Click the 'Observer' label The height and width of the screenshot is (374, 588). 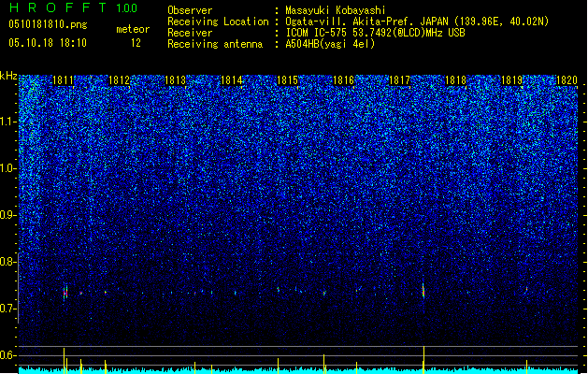190,10
